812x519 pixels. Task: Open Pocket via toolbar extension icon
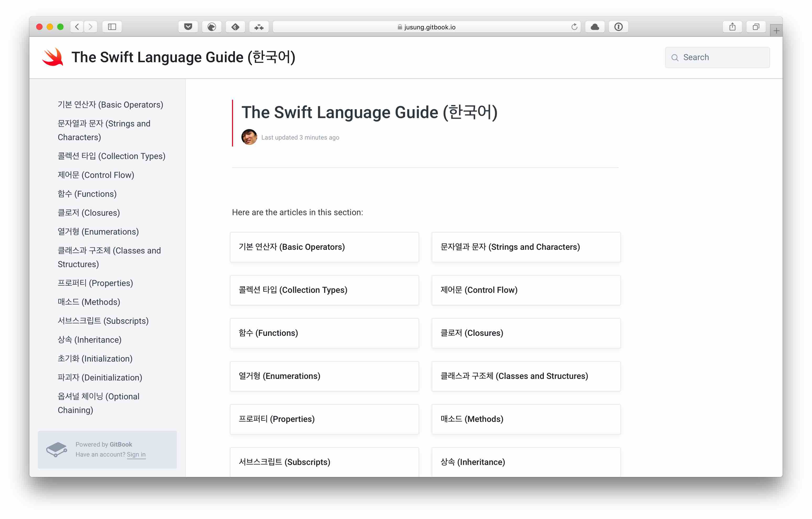click(x=188, y=27)
